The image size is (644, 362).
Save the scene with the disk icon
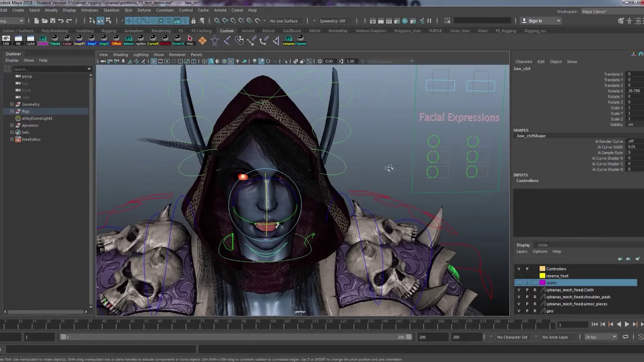(52, 21)
